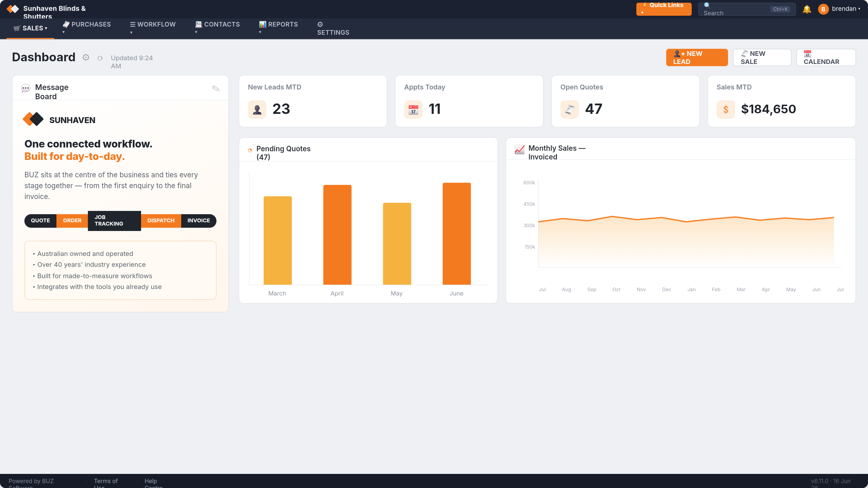Viewport: 868px width, 488px height.
Task: Click the New Sale button
Action: pyautogui.click(x=762, y=57)
